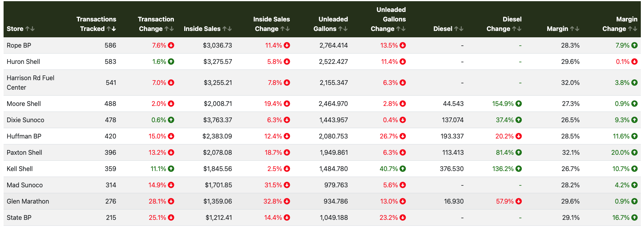Image resolution: width=644 pixels, height=227 pixels.
Task: Click State BP inside sales $1,212.41
Action: click(218, 218)
